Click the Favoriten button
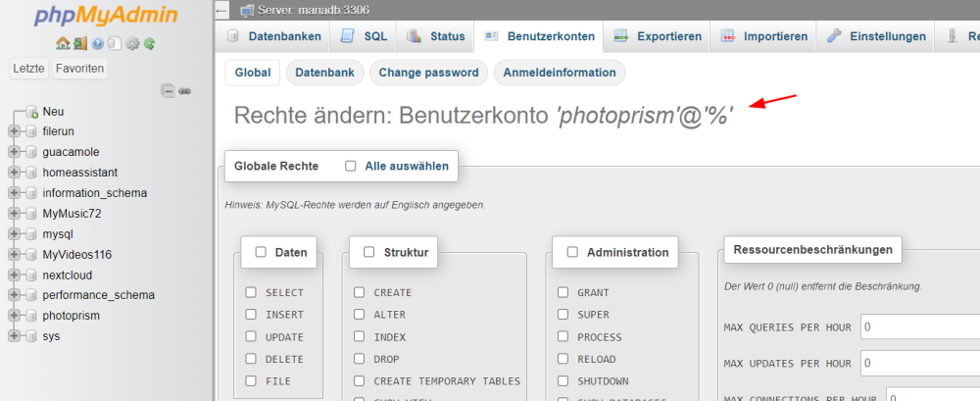 coord(79,69)
